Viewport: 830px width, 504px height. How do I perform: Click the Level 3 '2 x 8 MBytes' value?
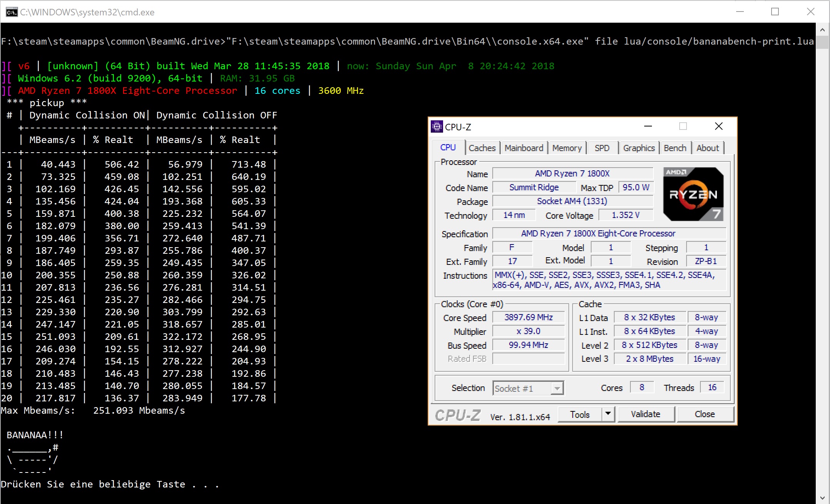pyautogui.click(x=650, y=359)
